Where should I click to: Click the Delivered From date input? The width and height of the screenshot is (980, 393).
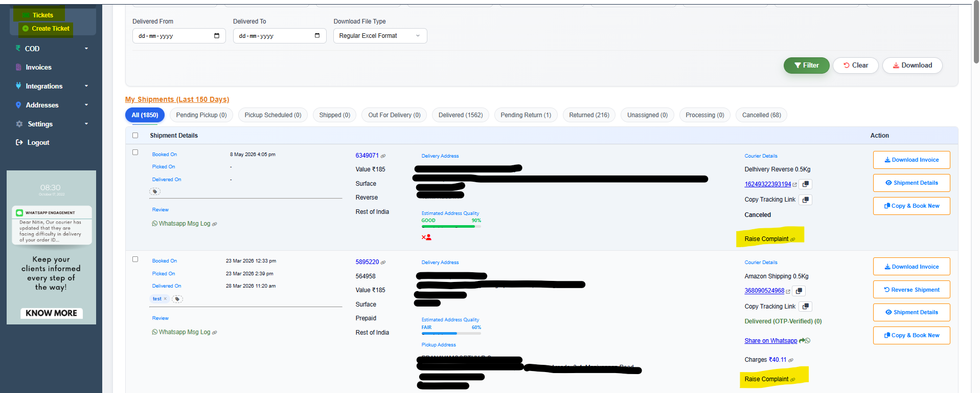pyautogui.click(x=179, y=36)
